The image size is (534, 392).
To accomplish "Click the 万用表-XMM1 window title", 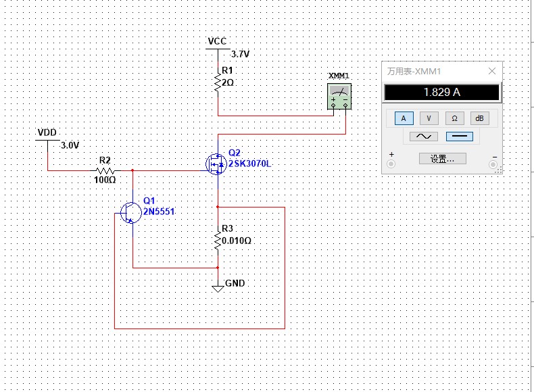I will pyautogui.click(x=414, y=71).
